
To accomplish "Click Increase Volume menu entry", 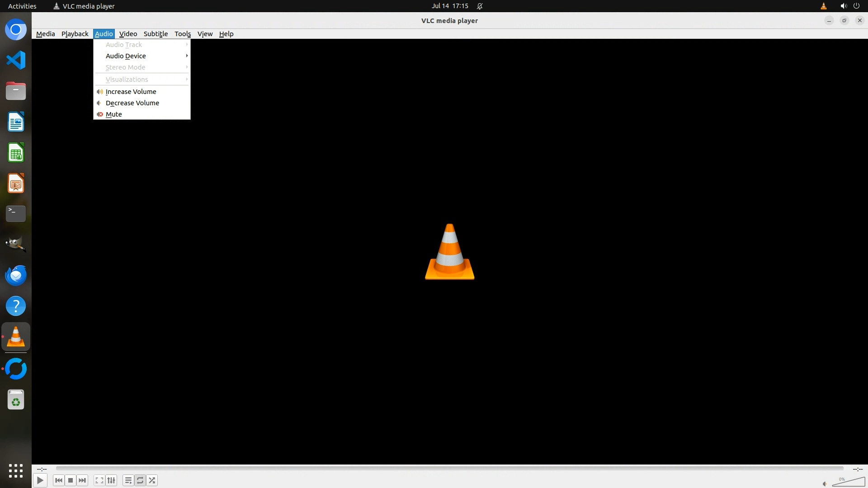I will (131, 92).
